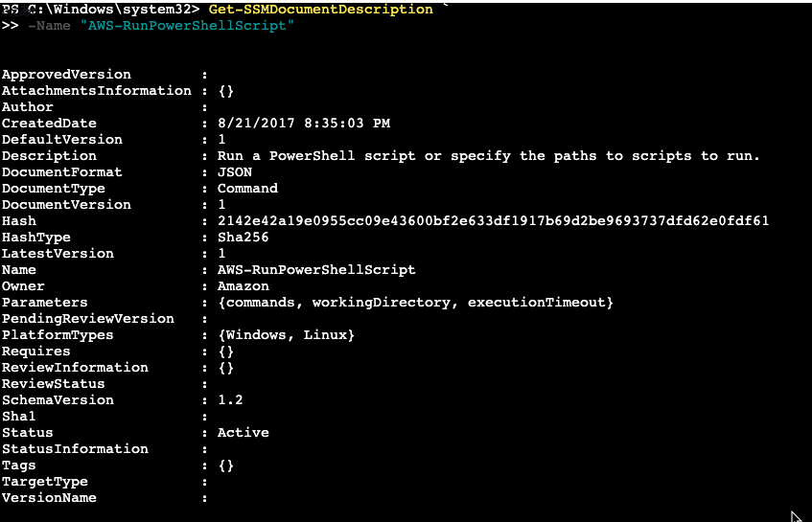
Task: Click the Name value AWS-RunPowerShellScript
Action: (316, 270)
